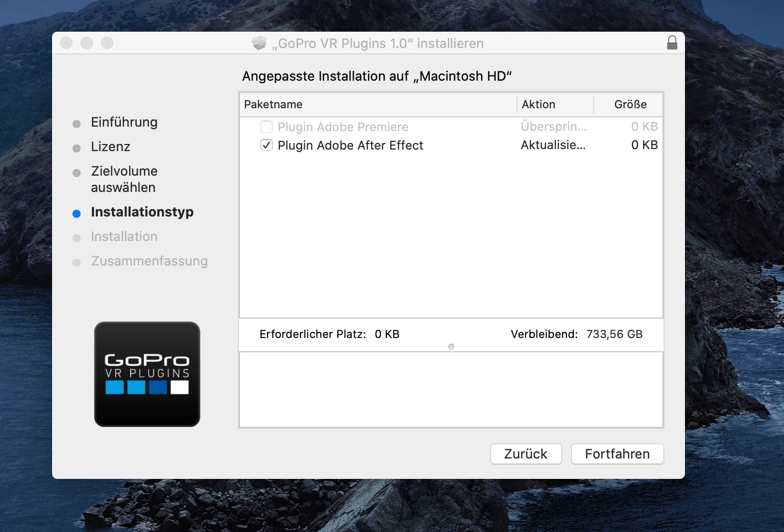The width and height of the screenshot is (784, 532).
Task: Click the 0 KB size of Premiere row
Action: tap(645, 127)
